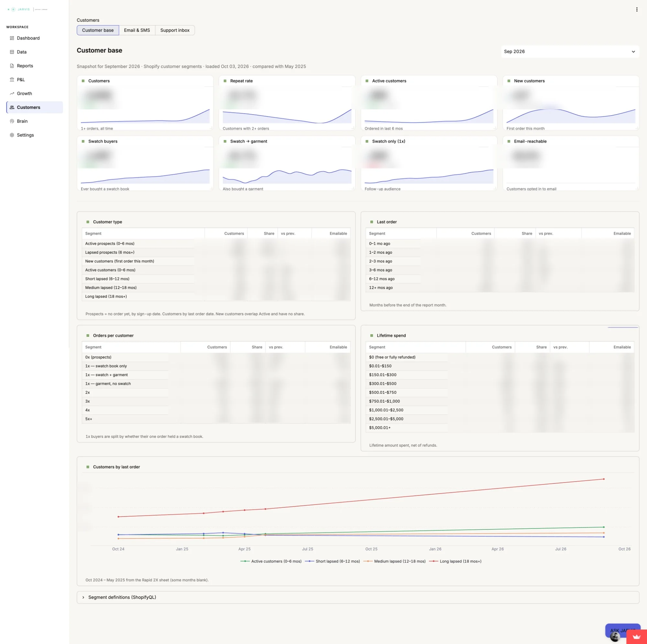Viewport: 647px width, 644px height.
Task: Select the Customers people icon in sidebar
Action: tap(12, 107)
